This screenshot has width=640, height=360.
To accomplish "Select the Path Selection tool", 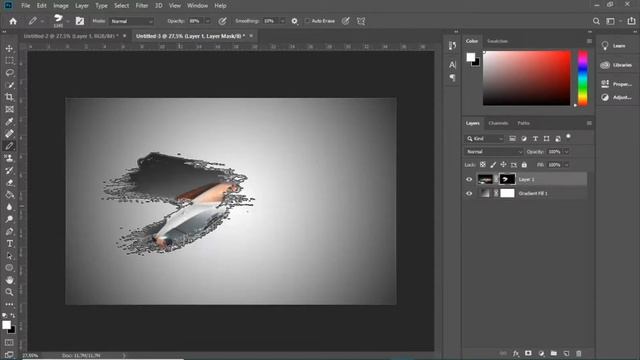I will pyautogui.click(x=9, y=256).
